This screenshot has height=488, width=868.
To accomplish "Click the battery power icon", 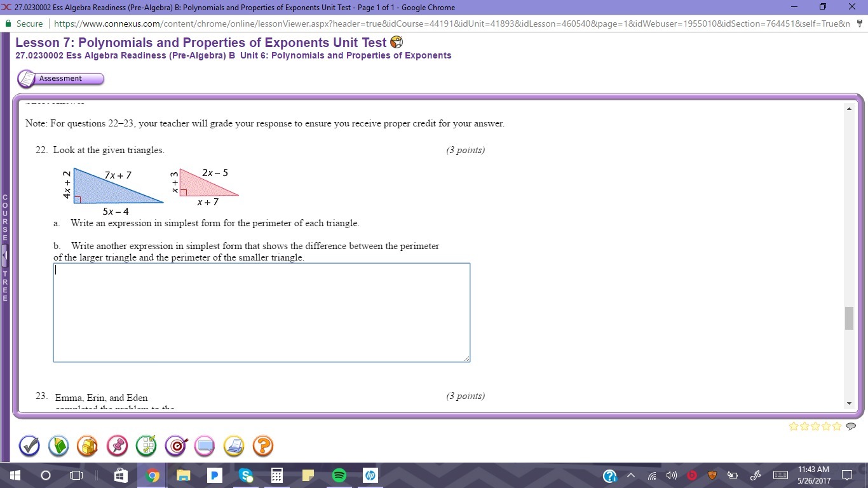I will [x=733, y=475].
